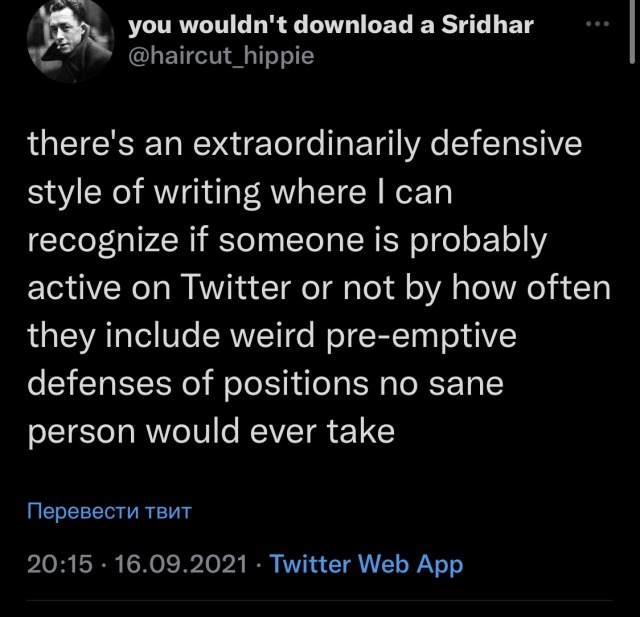Click the 16.09.2021 tweet date
The width and height of the screenshot is (640, 617).
click(180, 564)
